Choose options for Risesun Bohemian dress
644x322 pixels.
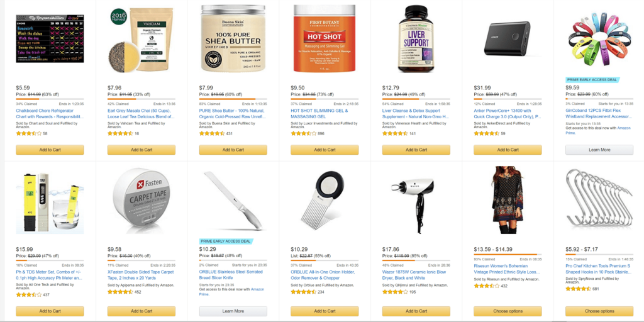[x=508, y=311]
